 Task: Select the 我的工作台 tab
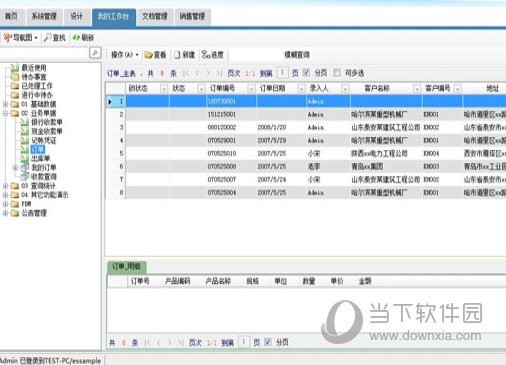pos(114,16)
